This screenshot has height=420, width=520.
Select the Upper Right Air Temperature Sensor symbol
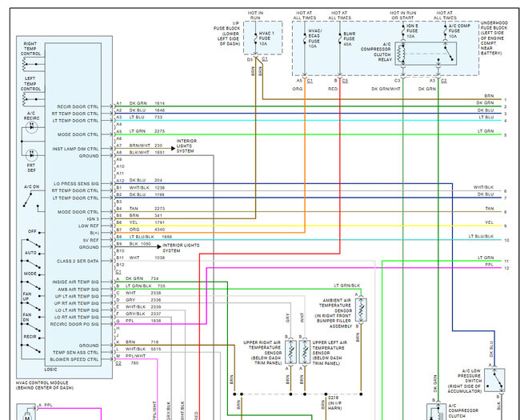tap(291, 352)
